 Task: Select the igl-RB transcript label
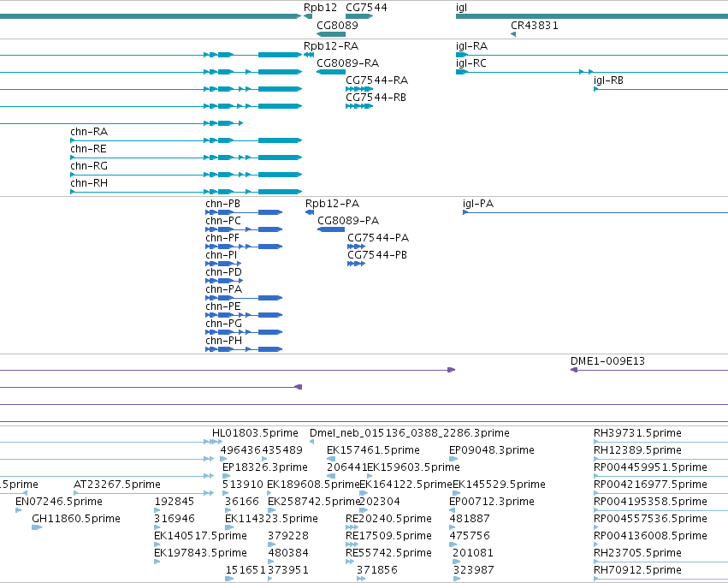[609, 80]
